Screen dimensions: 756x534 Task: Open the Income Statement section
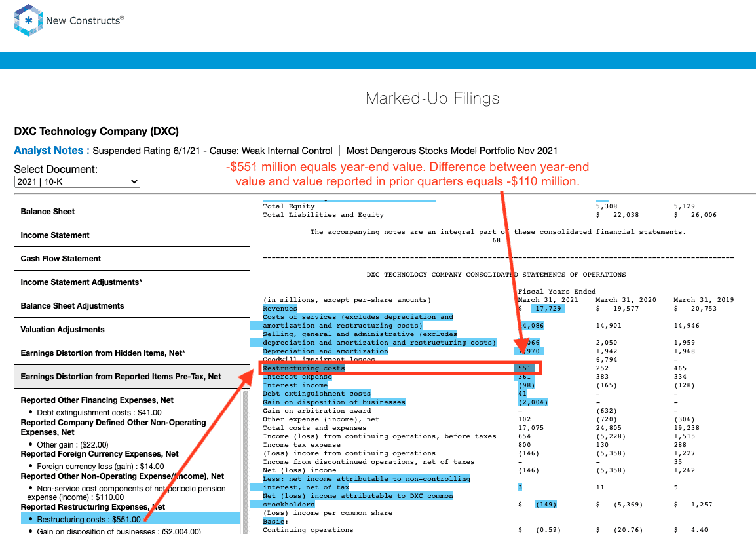[x=132, y=235]
